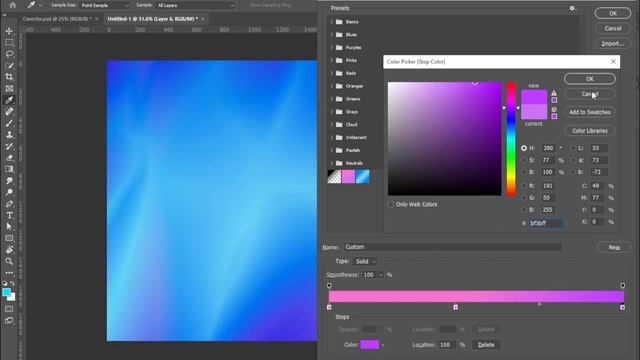Select the G green radio button
This screenshot has width=640, height=360.
(524, 198)
